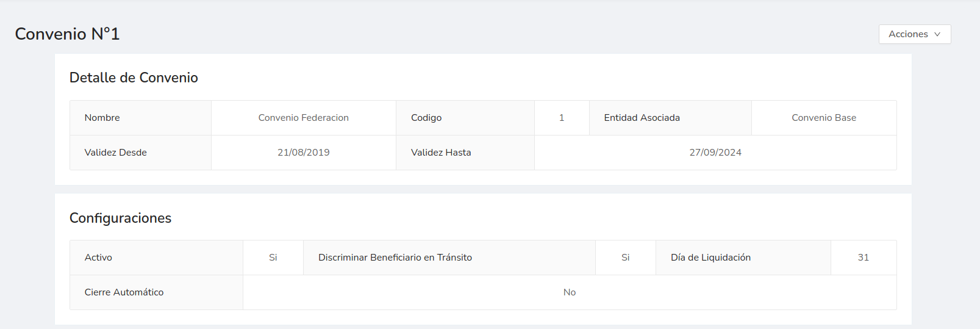The image size is (980, 329).
Task: Click the chevron arrow in Acciones button
Action: pos(937,34)
